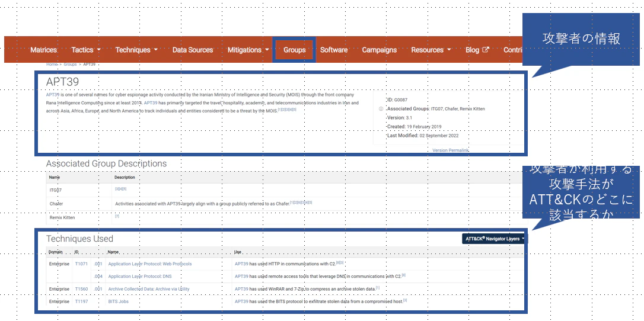Open technique ID T1560
Viewport: 644px width, 321px height.
coord(81,289)
